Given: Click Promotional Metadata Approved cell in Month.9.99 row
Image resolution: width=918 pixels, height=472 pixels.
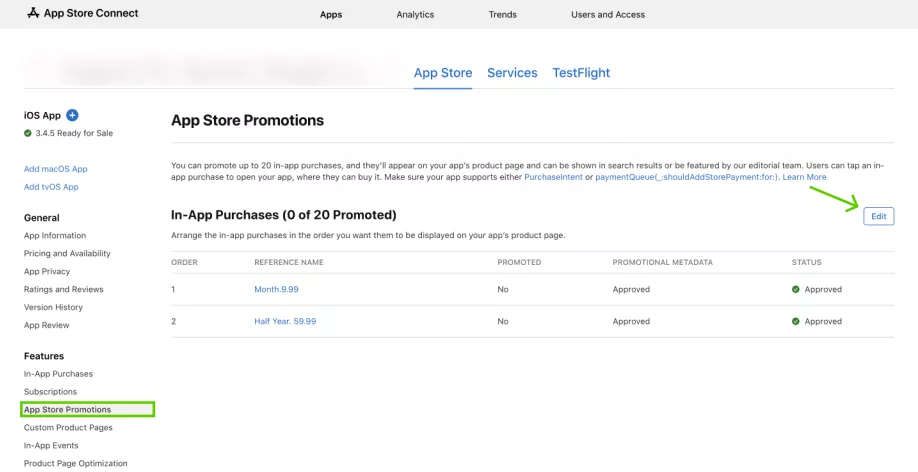Looking at the screenshot, I should click(x=631, y=289).
